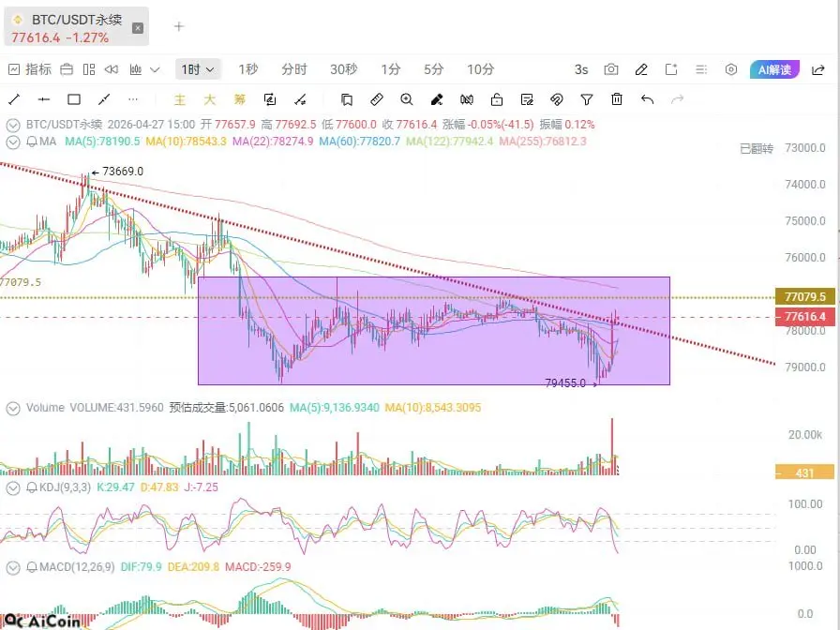
Task: Toggle the MA alert bell icon
Action: [x=32, y=142]
